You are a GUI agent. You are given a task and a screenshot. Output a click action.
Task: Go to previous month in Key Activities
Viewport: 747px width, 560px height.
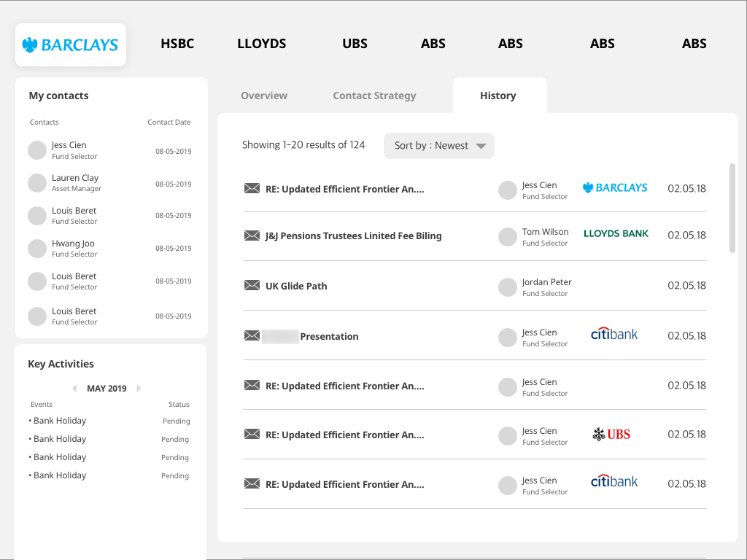(x=74, y=389)
